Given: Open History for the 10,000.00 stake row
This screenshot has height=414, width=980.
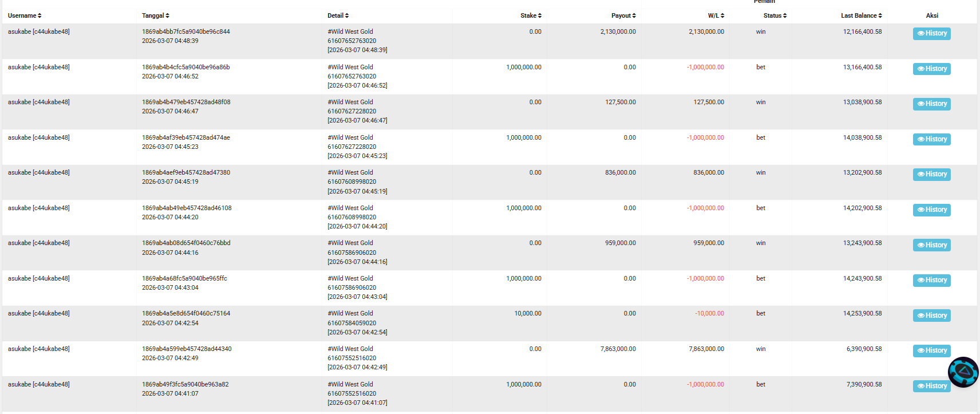Looking at the screenshot, I should [931, 316].
